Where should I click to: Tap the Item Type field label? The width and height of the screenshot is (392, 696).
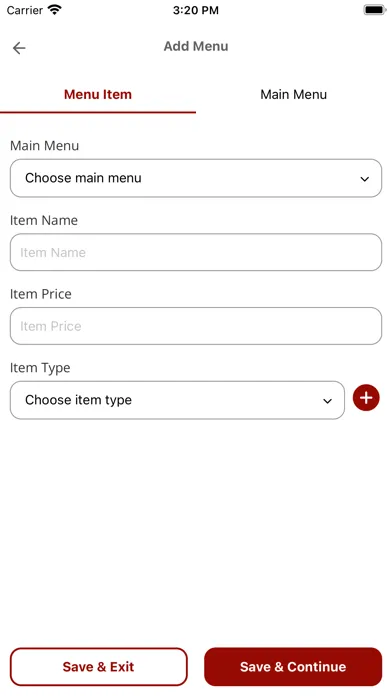pos(40,368)
